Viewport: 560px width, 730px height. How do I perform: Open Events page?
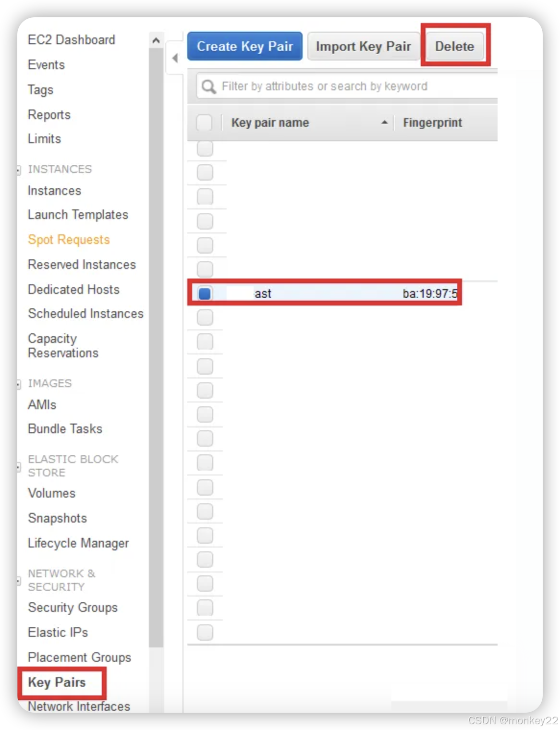[x=46, y=65]
